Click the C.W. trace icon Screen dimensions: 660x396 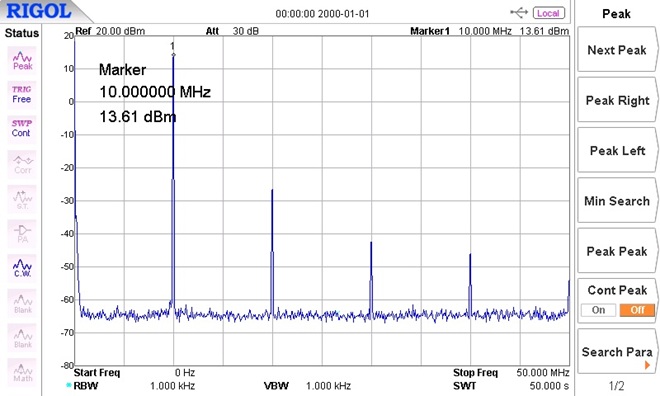click(22, 268)
